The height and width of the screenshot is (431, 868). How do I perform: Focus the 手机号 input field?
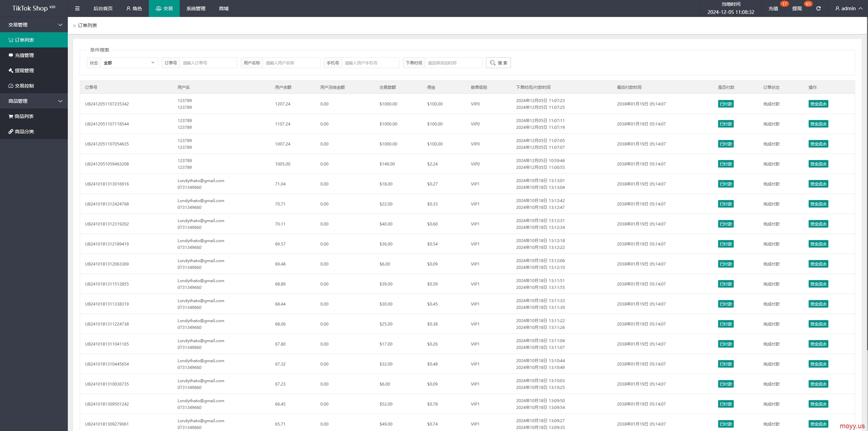(x=370, y=63)
